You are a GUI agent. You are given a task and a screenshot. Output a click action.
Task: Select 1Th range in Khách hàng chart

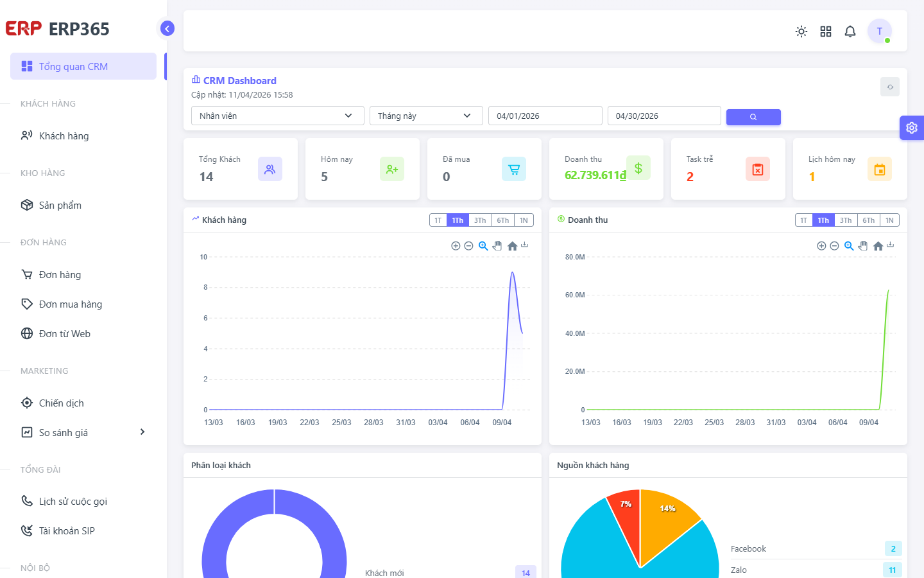[x=458, y=220]
